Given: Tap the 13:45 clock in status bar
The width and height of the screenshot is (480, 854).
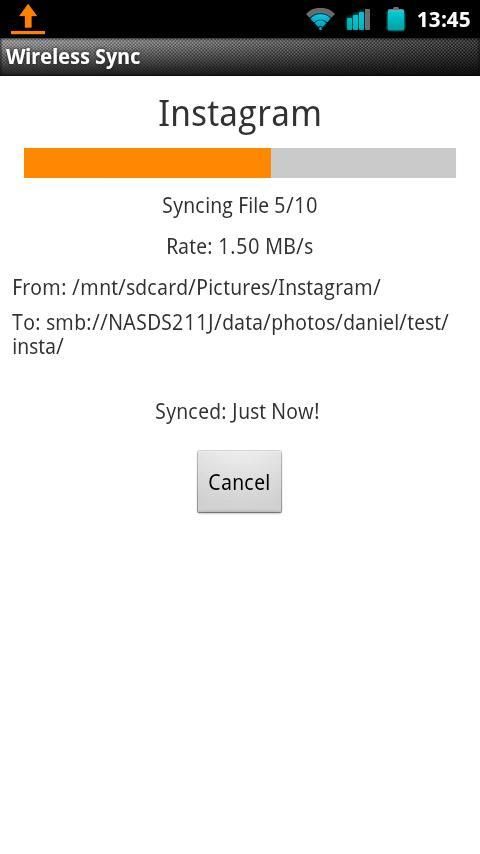Looking at the screenshot, I should [443, 20].
